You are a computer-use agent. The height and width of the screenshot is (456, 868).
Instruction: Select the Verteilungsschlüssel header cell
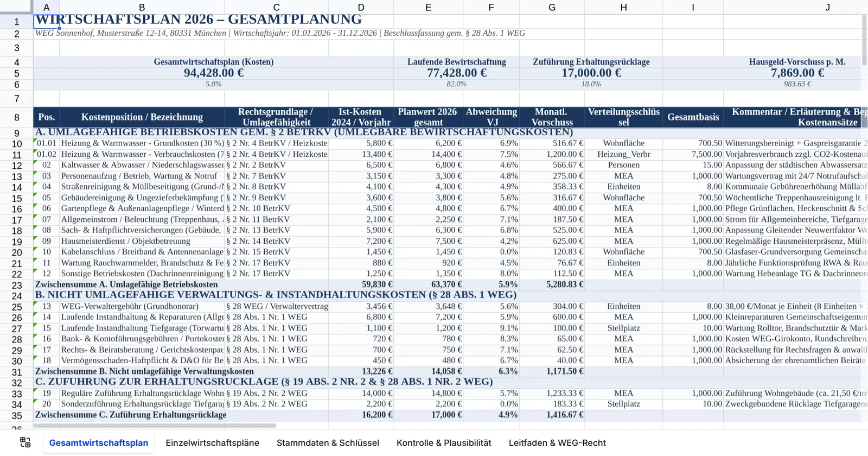point(623,117)
